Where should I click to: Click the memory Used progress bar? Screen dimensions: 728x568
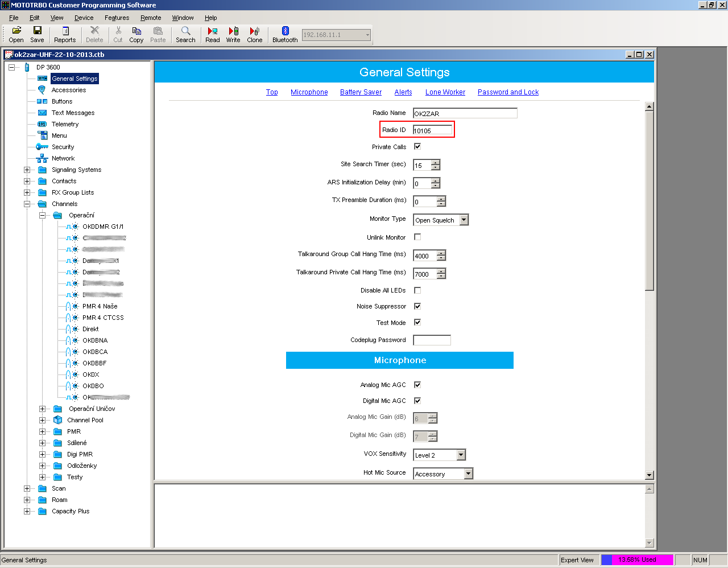coord(637,560)
